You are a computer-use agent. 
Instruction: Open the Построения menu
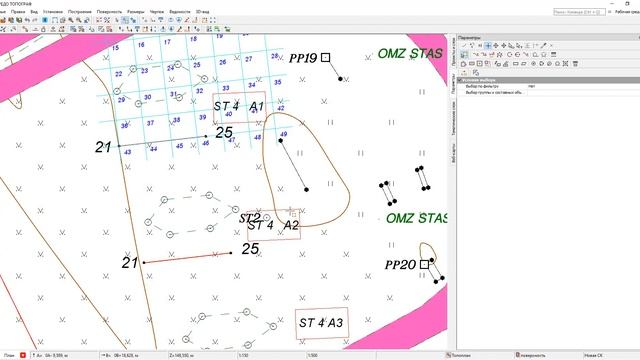[80, 12]
